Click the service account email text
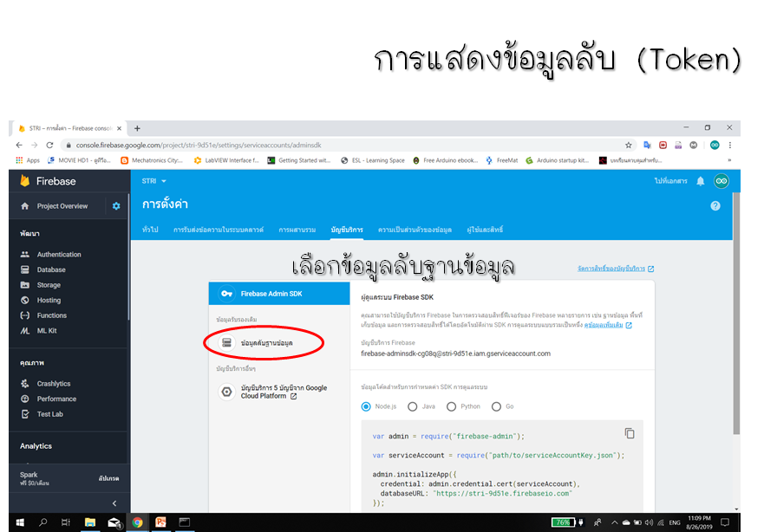 455,354
